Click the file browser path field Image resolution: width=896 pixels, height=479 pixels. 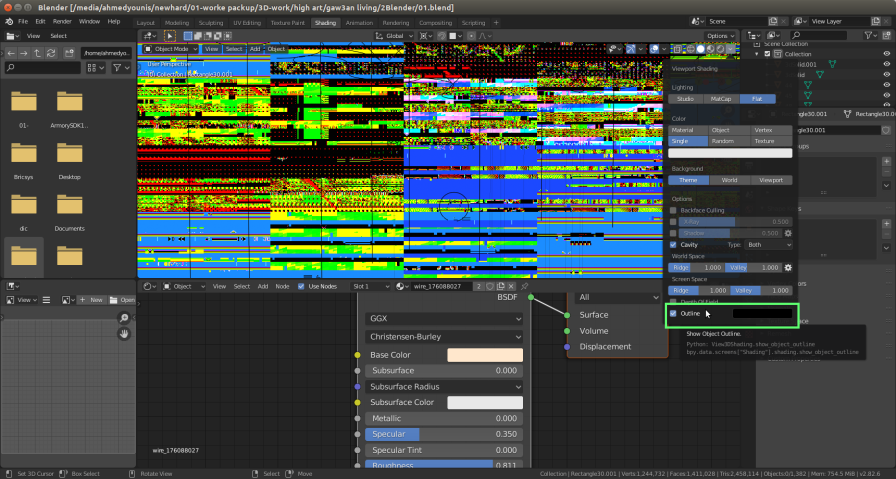[106, 53]
